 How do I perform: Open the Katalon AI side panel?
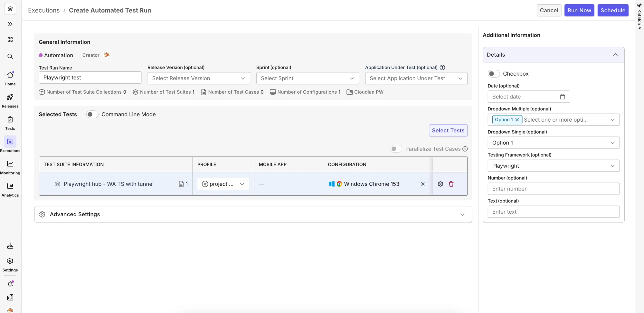pyautogui.click(x=639, y=17)
